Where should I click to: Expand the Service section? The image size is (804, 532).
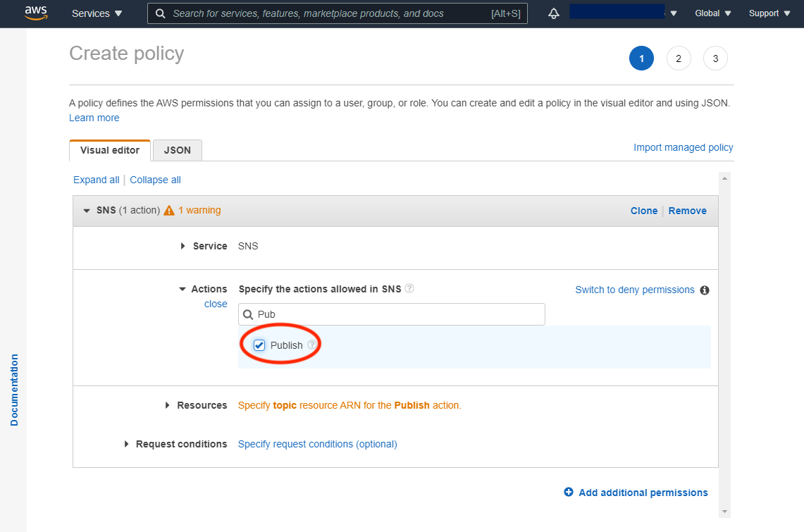pos(183,246)
